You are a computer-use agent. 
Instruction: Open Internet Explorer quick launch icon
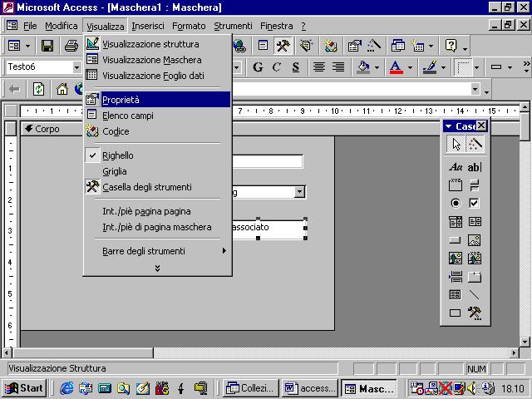coord(66,388)
